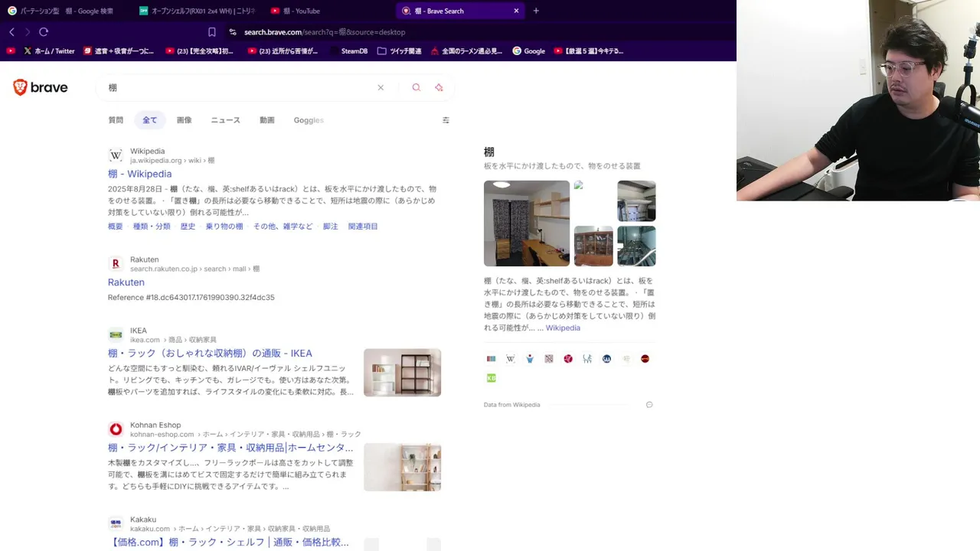Select the Goggles search tab
This screenshot has height=551, width=980.
tap(309, 120)
